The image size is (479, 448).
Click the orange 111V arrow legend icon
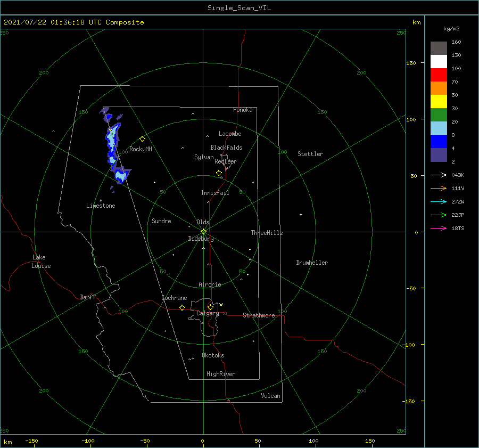point(439,189)
